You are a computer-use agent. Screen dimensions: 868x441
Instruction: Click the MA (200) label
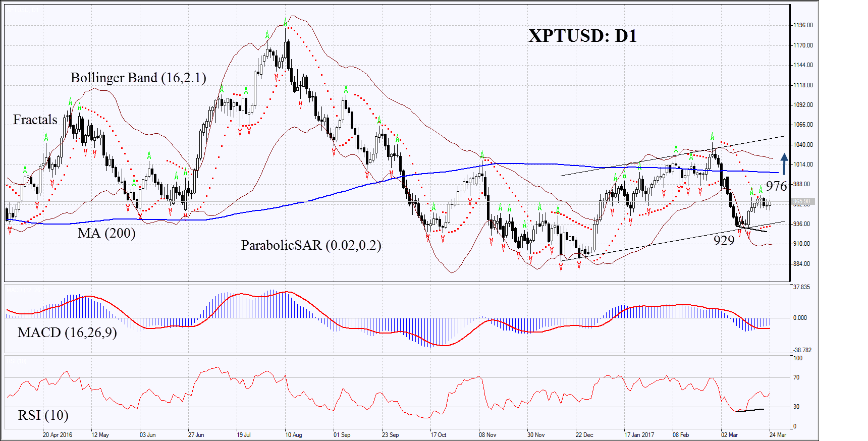106,233
